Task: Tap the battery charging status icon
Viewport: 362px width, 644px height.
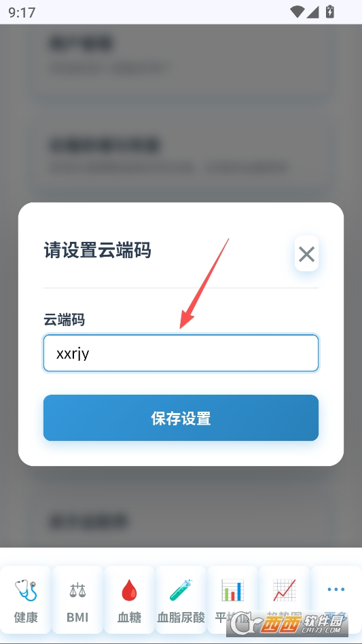Action: click(x=329, y=12)
